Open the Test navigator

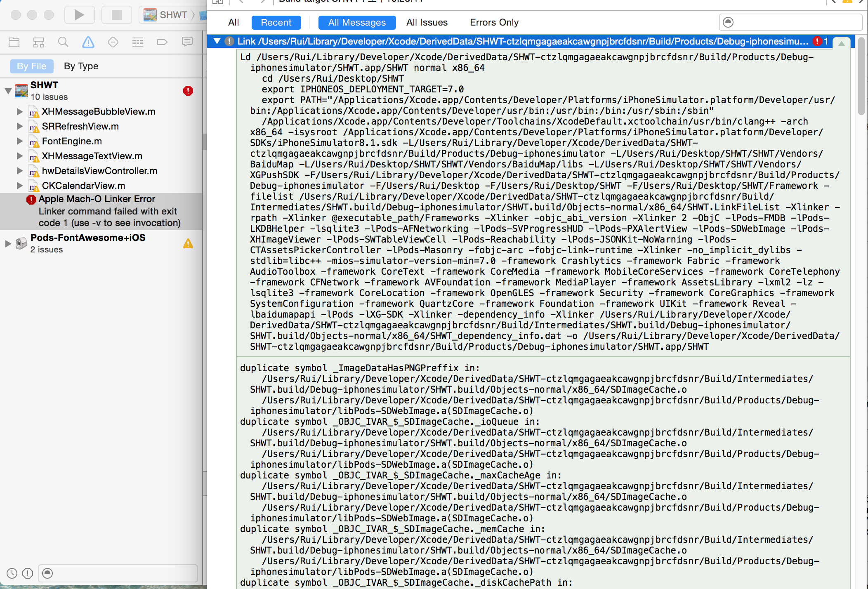click(113, 42)
